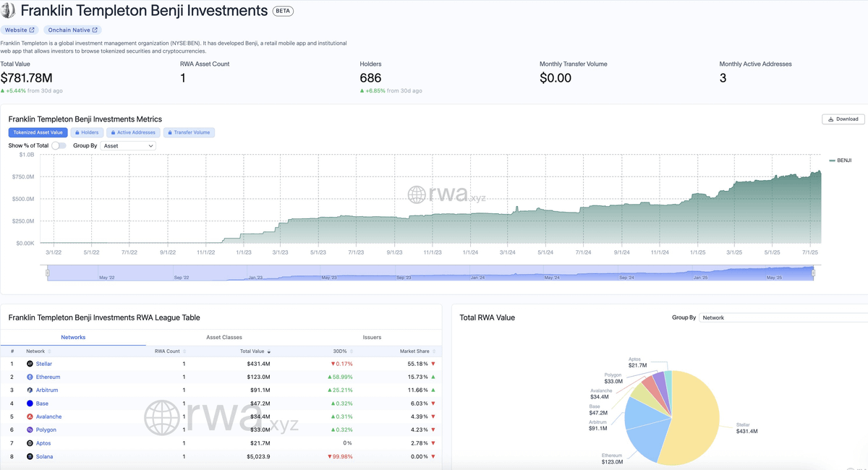Open the Avalanche network link

(x=49, y=417)
